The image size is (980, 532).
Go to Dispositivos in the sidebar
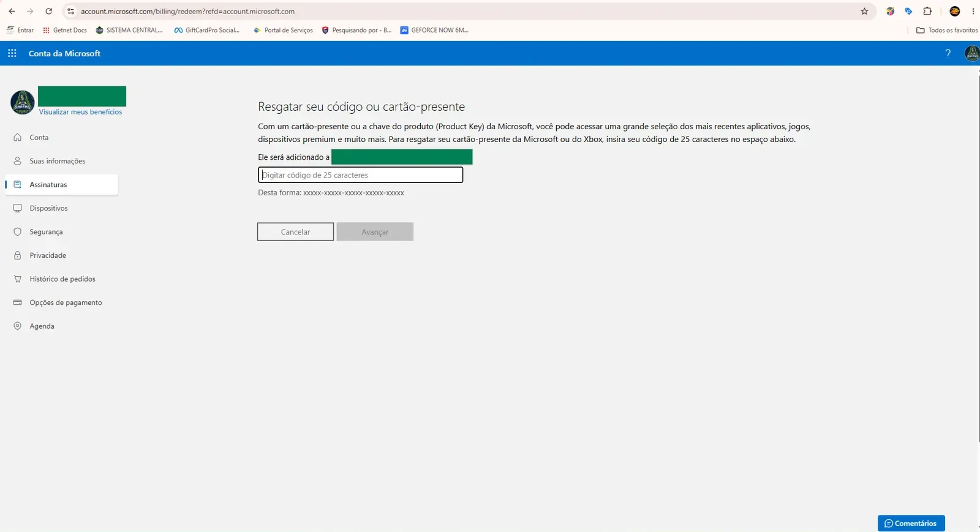61,208
